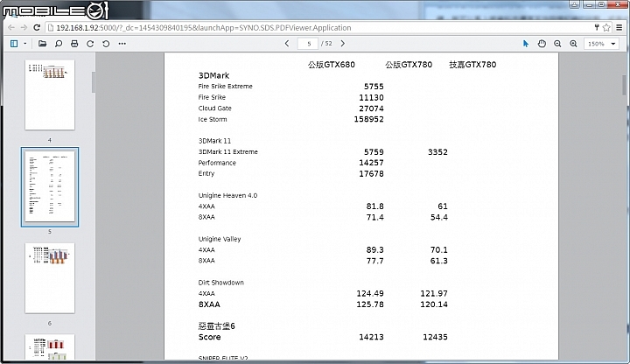Viewport: 630px width, 364px height.
Task: Select the page 5 thumbnail
Action: tap(50, 187)
